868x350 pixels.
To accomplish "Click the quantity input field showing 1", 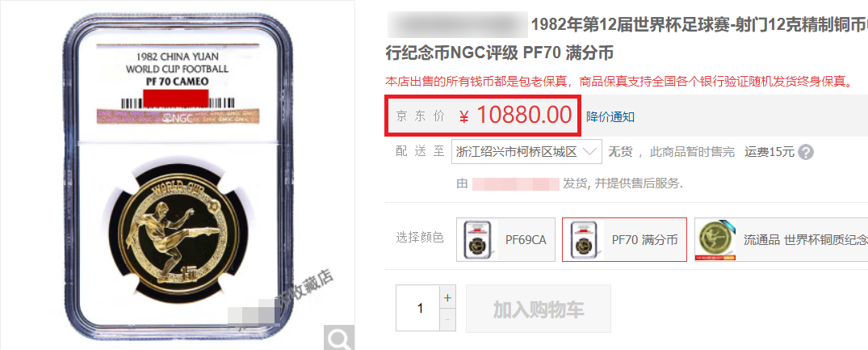I will coord(418,309).
